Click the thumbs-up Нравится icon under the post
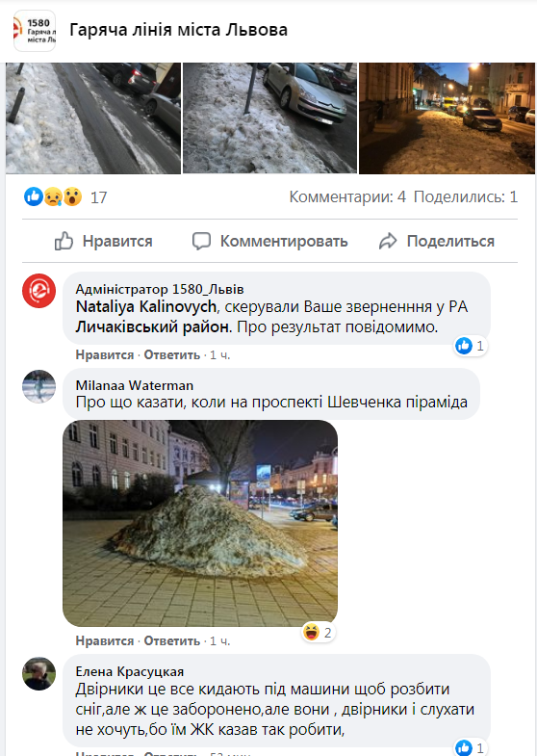Image resolution: width=537 pixels, height=756 pixels. 64,241
